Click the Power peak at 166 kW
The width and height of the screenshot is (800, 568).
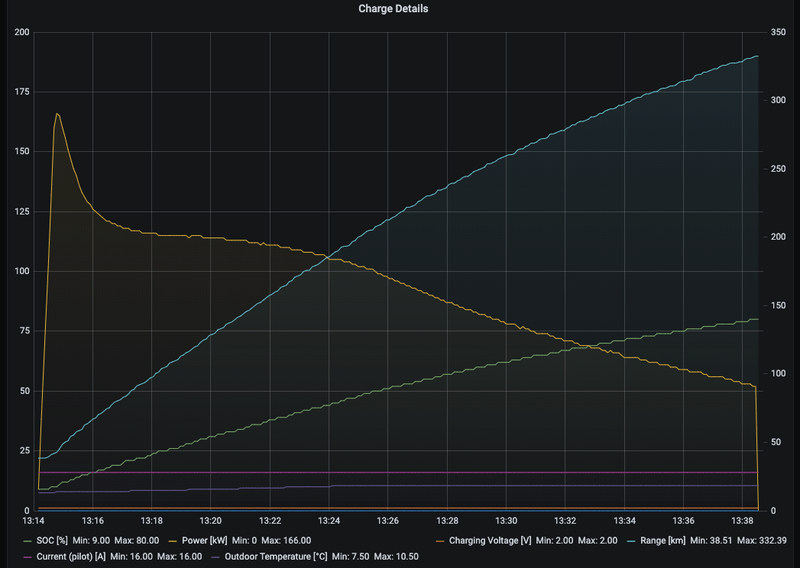[x=57, y=113]
